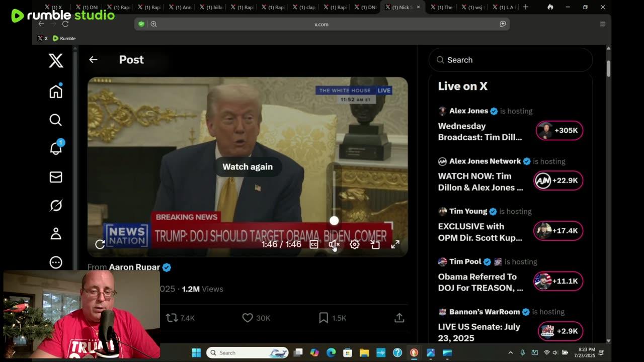Unmute the video speaker icon
Image resolution: width=644 pixels, height=362 pixels.
334,244
